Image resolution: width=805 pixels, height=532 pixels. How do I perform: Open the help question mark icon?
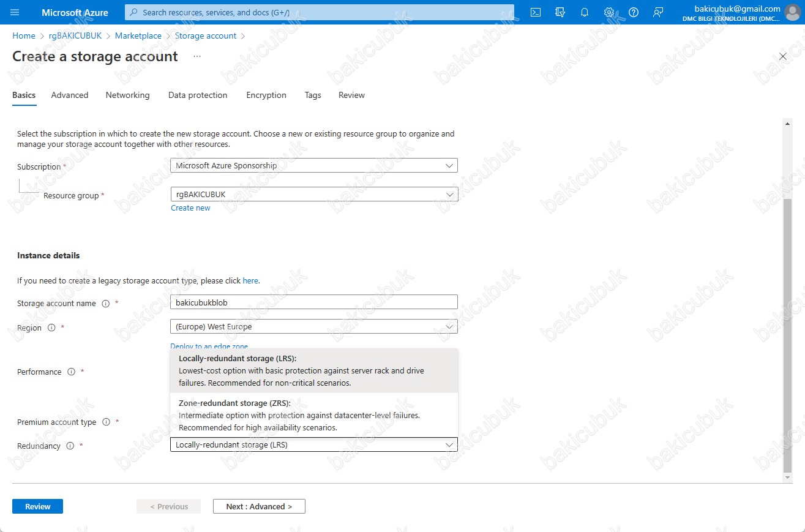pos(634,12)
